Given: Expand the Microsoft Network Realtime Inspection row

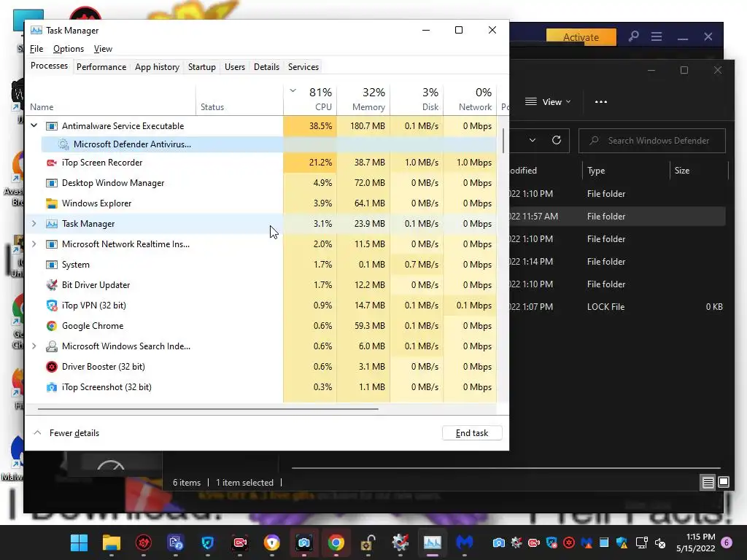Looking at the screenshot, I should [34, 244].
